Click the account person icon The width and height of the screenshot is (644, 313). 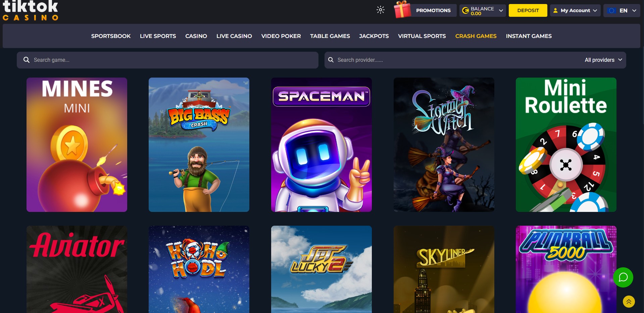555,10
